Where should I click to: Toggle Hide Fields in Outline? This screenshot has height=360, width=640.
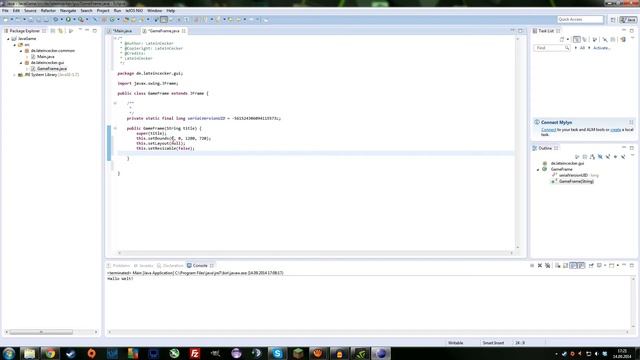pos(600,157)
